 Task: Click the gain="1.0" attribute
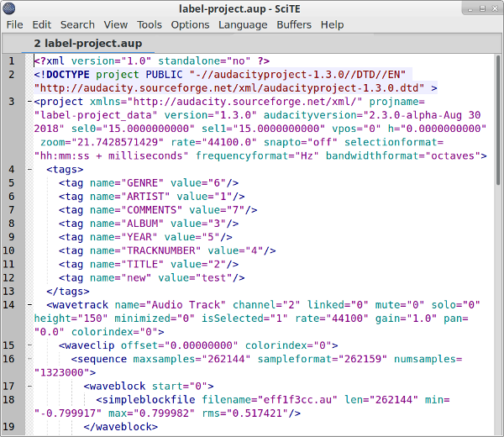pos(406,319)
